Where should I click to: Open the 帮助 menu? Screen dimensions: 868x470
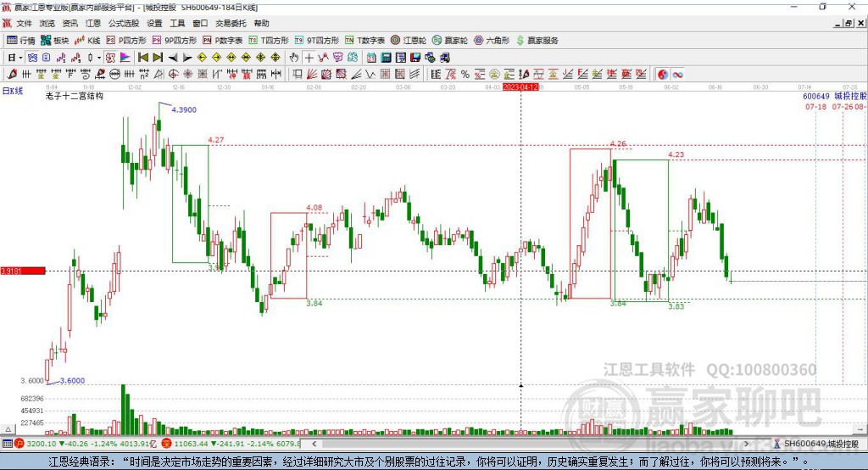(x=261, y=23)
